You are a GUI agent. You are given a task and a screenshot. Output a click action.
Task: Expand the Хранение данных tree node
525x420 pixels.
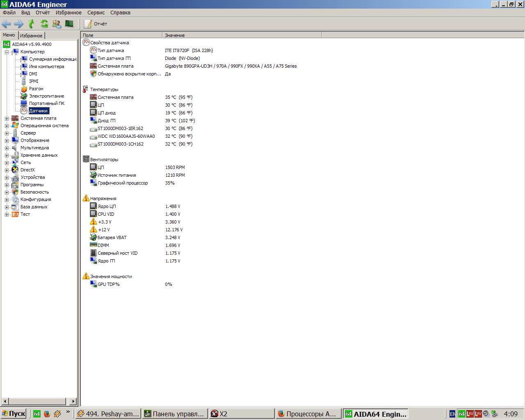7,155
